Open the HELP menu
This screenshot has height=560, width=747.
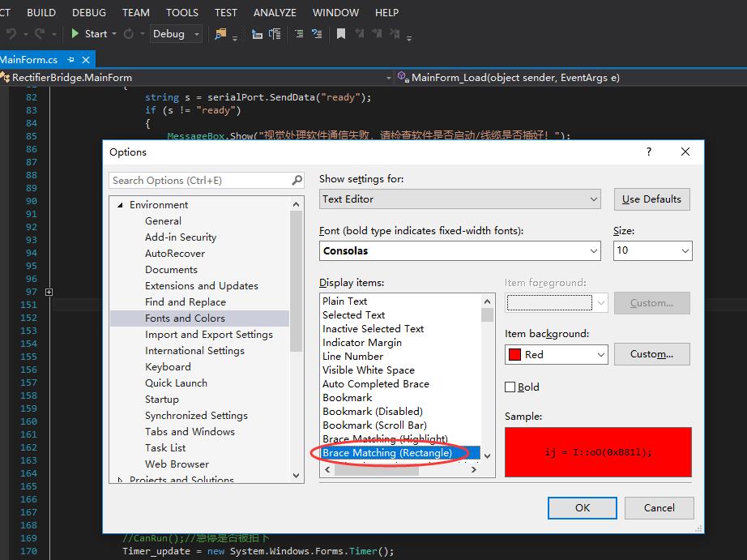tap(386, 12)
